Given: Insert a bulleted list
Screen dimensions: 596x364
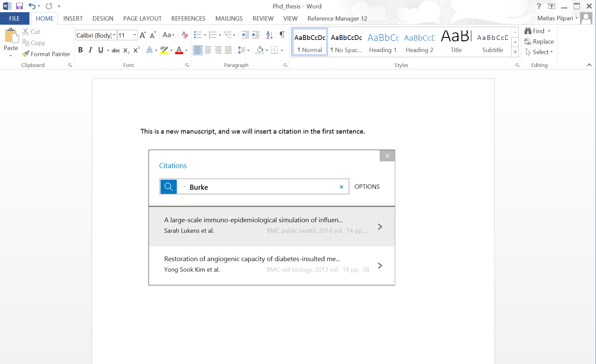Looking at the screenshot, I should point(198,35).
